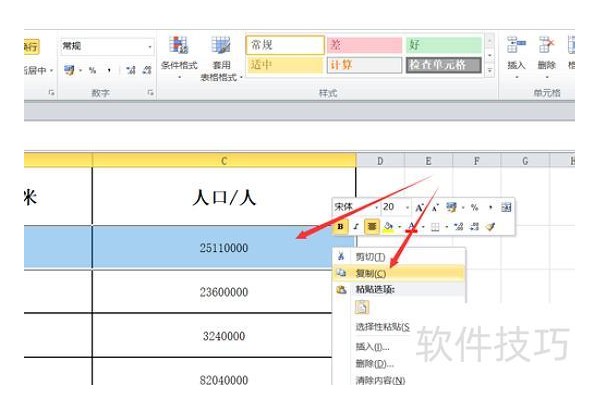Viewport: 600px width, 400px height.
Task: Select column F header
Action: (477, 161)
